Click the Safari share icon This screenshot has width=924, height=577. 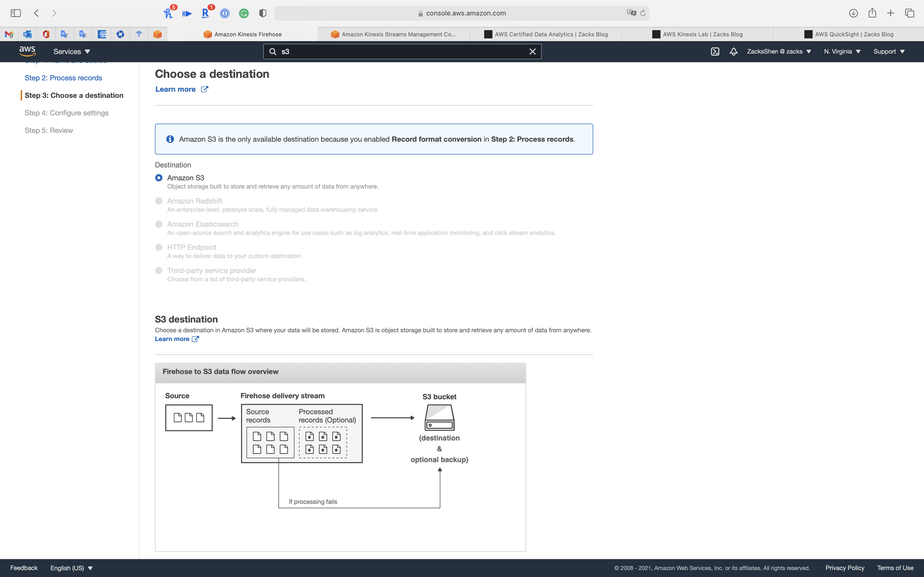click(872, 13)
